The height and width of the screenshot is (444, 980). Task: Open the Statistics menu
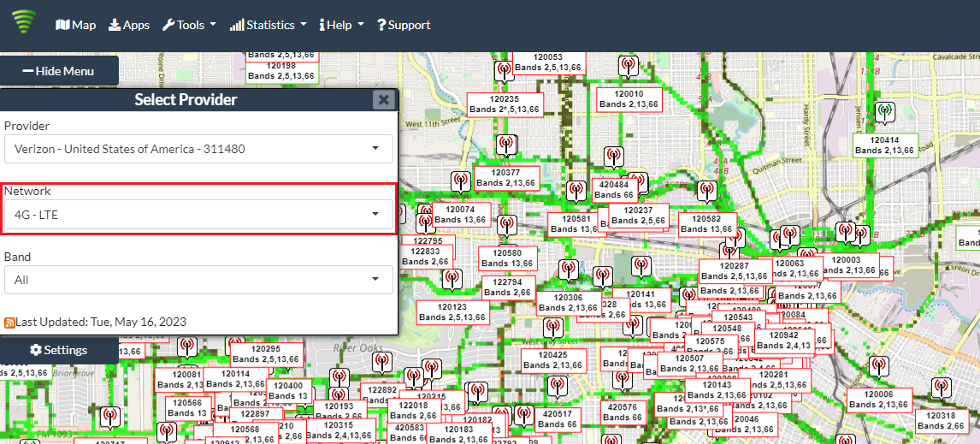(x=268, y=25)
